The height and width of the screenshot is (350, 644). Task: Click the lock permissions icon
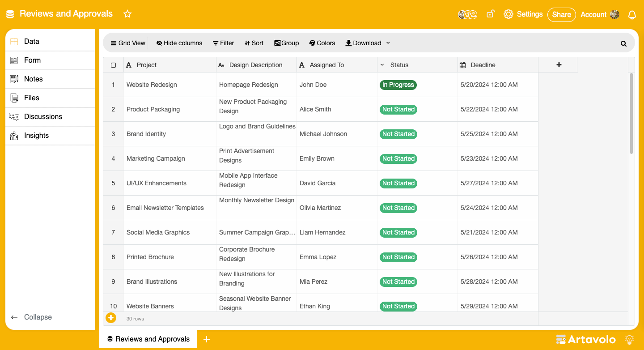pos(490,14)
